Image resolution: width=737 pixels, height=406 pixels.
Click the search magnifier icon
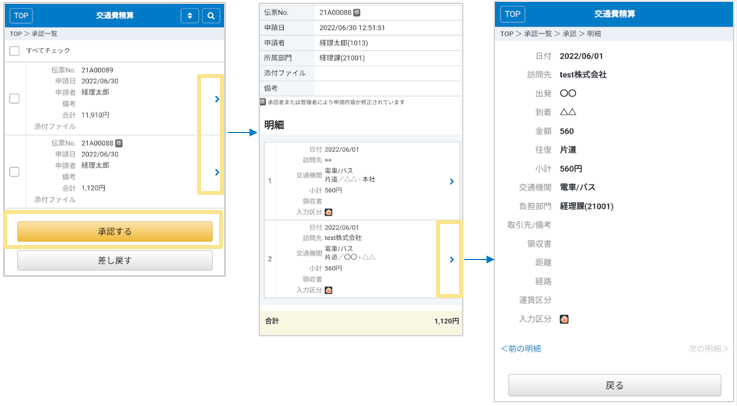point(211,16)
